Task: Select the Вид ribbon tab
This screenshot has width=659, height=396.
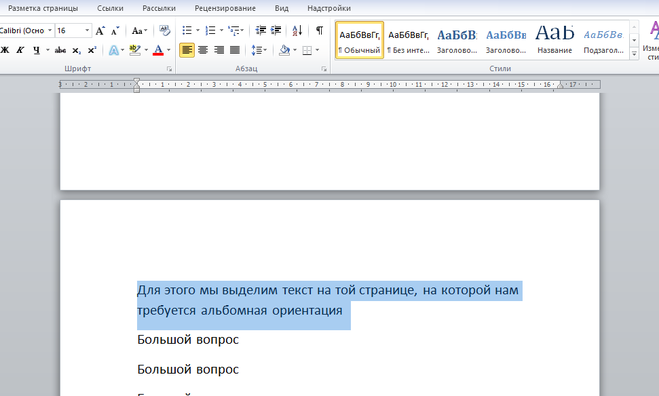Action: pos(282,8)
